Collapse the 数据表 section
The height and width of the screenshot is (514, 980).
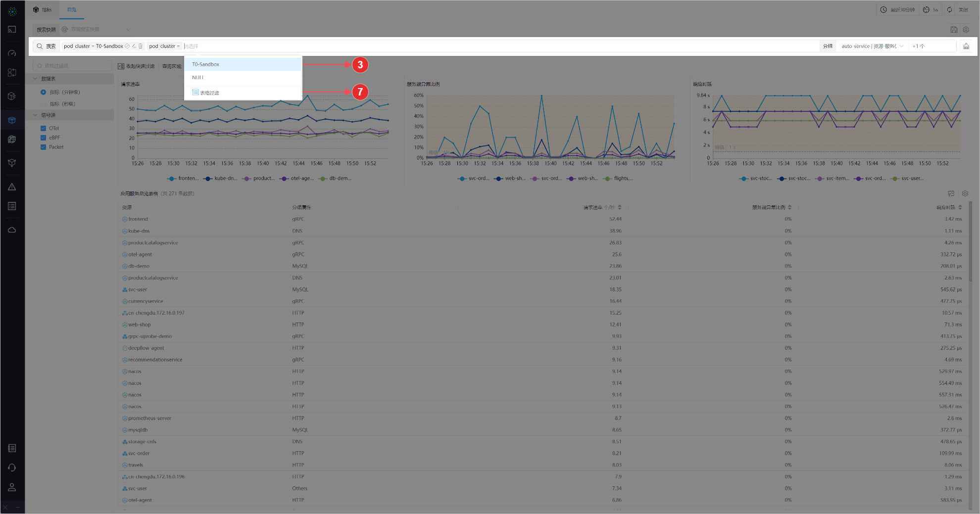(35, 79)
